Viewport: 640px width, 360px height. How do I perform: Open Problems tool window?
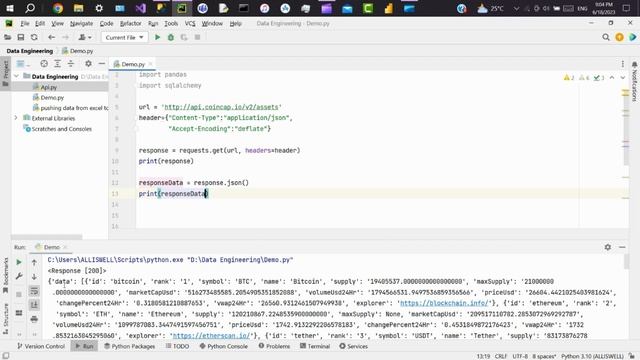click(x=274, y=346)
